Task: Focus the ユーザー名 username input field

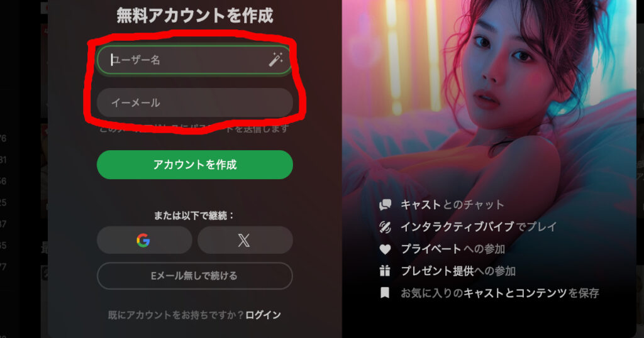Action: [x=195, y=60]
